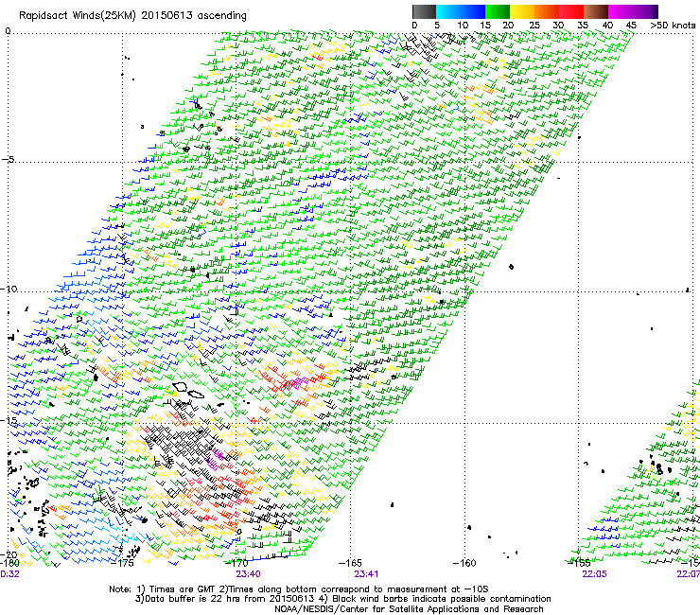Pick the red 30-35 knots legend segment
The width and height of the screenshot is (700, 615).
pyautogui.click(x=571, y=11)
